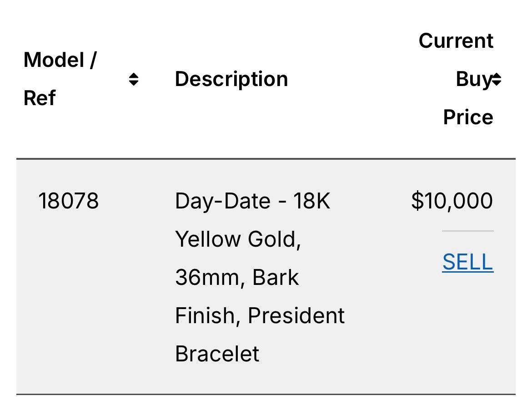Click the Model / Ref column header

[x=60, y=79]
